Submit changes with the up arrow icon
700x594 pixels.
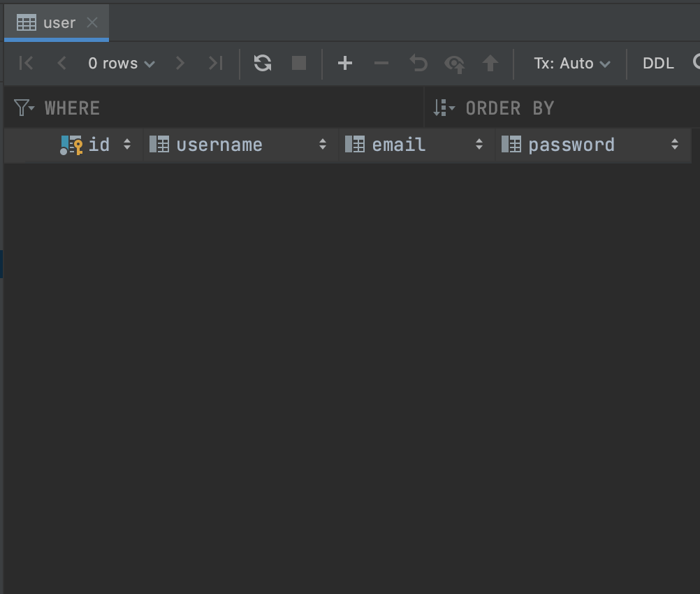(x=490, y=63)
